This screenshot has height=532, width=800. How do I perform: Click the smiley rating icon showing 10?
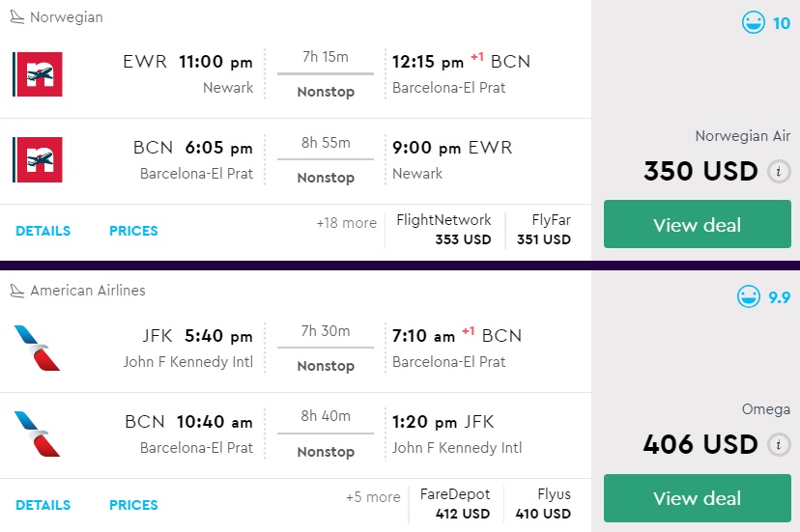tap(754, 22)
